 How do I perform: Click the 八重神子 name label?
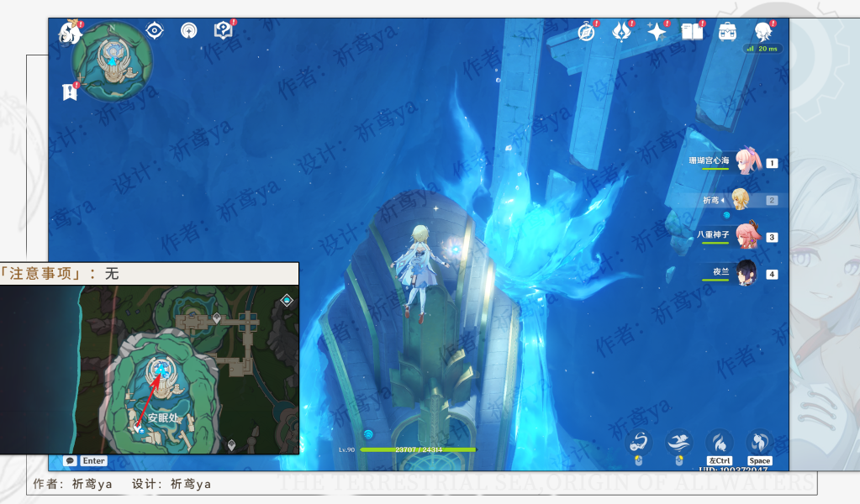tap(713, 234)
